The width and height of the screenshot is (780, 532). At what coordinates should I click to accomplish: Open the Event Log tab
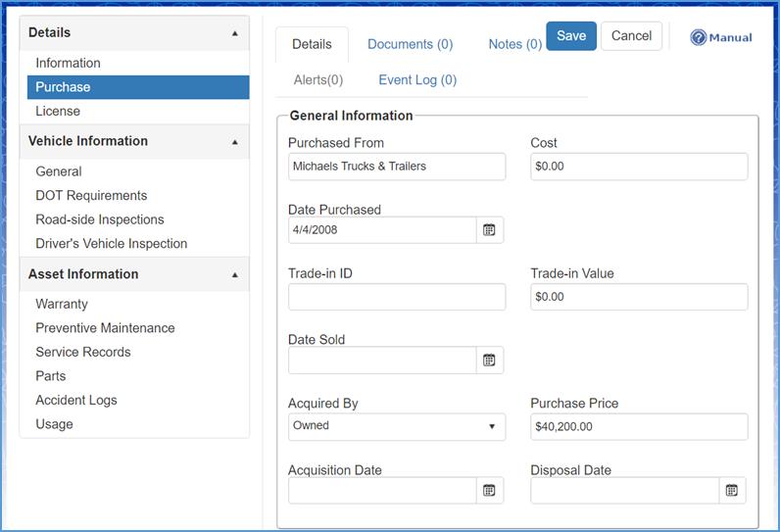pyautogui.click(x=417, y=80)
